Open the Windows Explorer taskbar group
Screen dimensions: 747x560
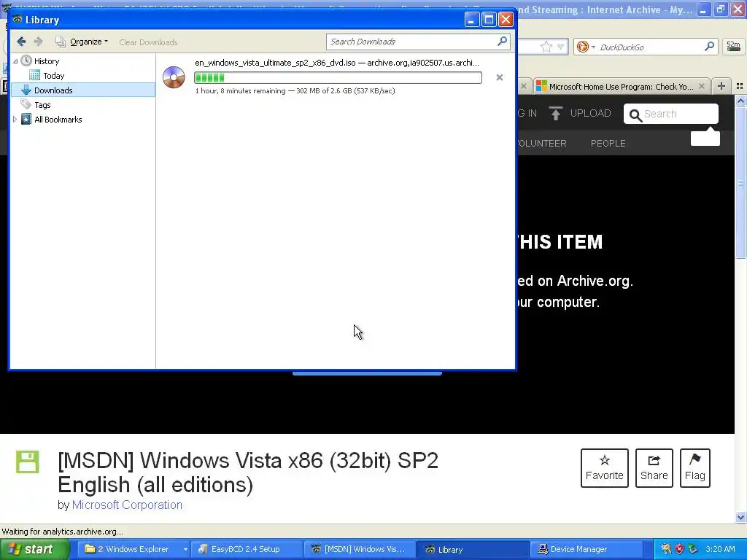click(136, 549)
